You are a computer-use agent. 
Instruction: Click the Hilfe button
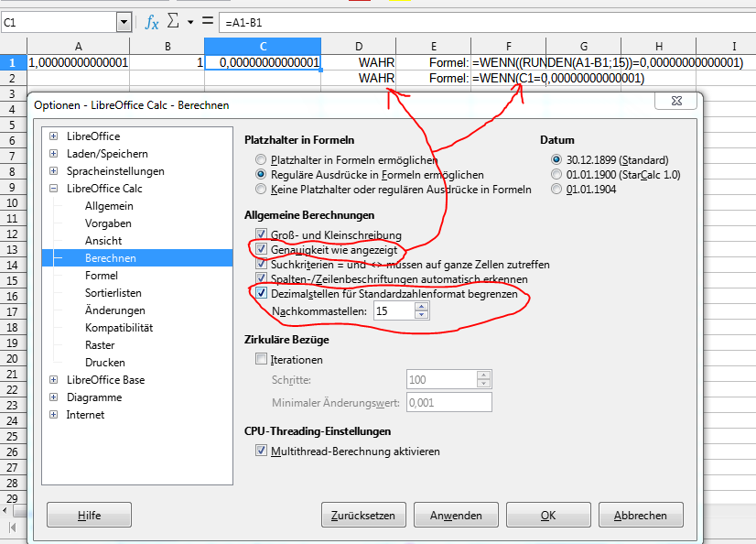click(x=89, y=515)
